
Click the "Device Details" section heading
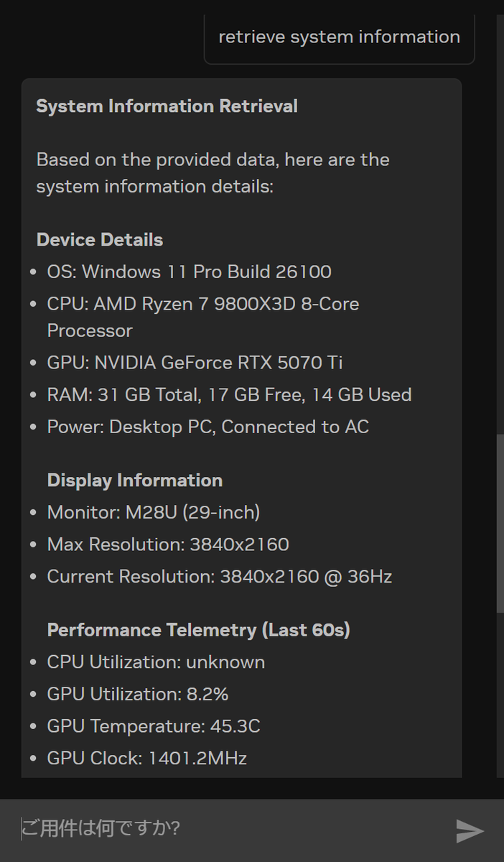(100, 240)
